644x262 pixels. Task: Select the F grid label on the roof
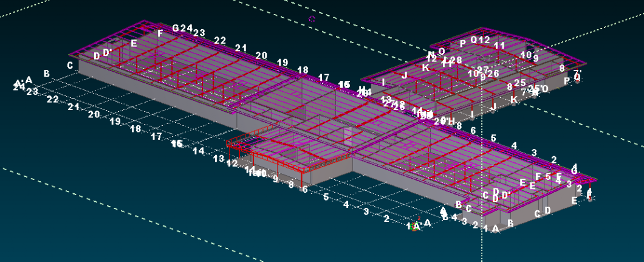click(x=160, y=34)
